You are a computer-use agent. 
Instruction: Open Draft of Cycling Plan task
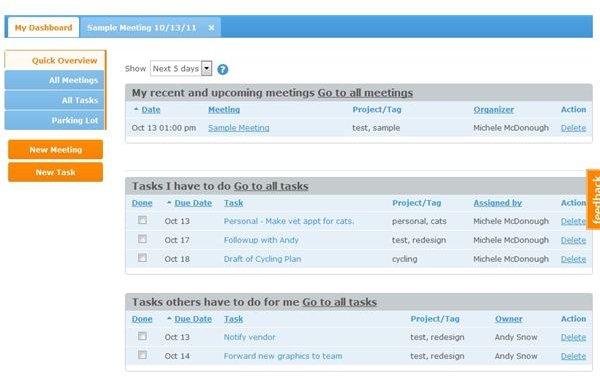click(x=262, y=259)
